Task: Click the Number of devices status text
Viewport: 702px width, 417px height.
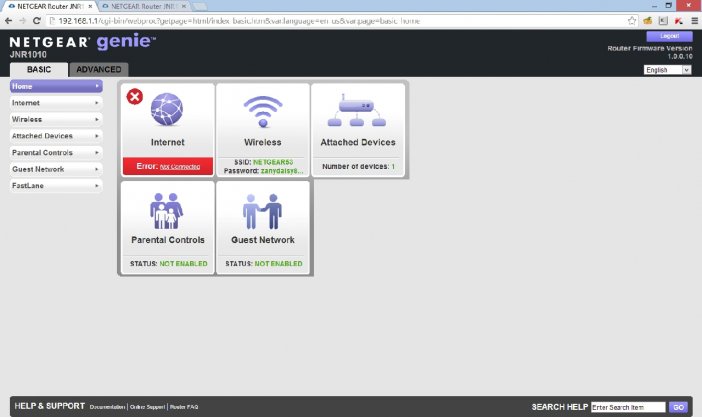Action: pyautogui.click(x=358, y=166)
